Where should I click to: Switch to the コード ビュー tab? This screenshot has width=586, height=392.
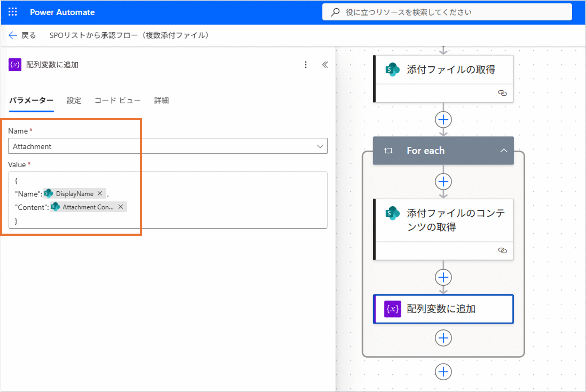pos(117,101)
